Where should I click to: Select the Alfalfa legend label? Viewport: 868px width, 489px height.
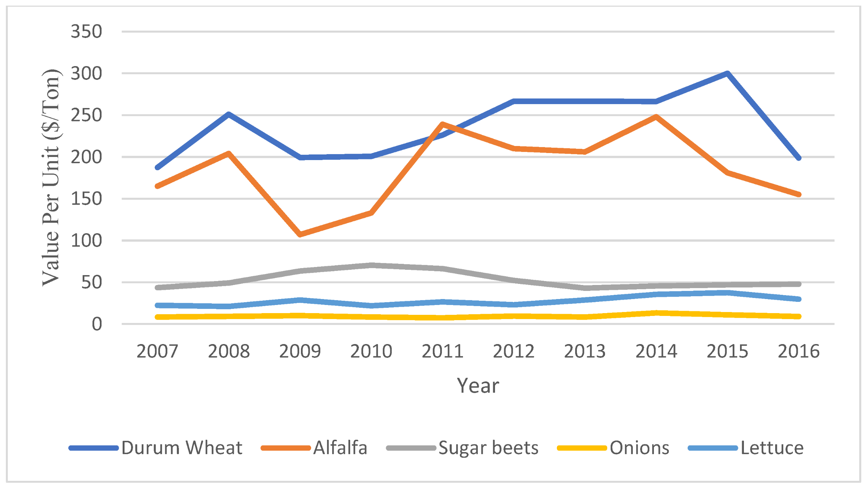point(340,448)
